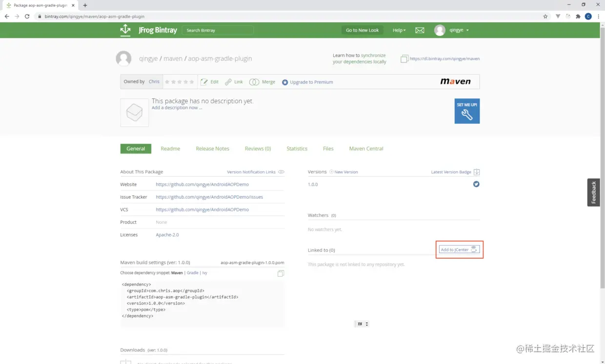
Task: Click the synchronize link
Action: (373, 56)
